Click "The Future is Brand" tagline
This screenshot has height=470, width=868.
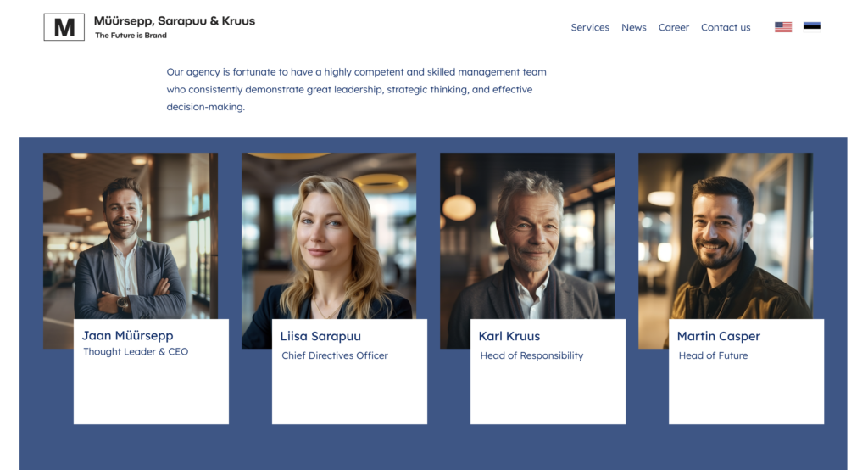tap(131, 35)
